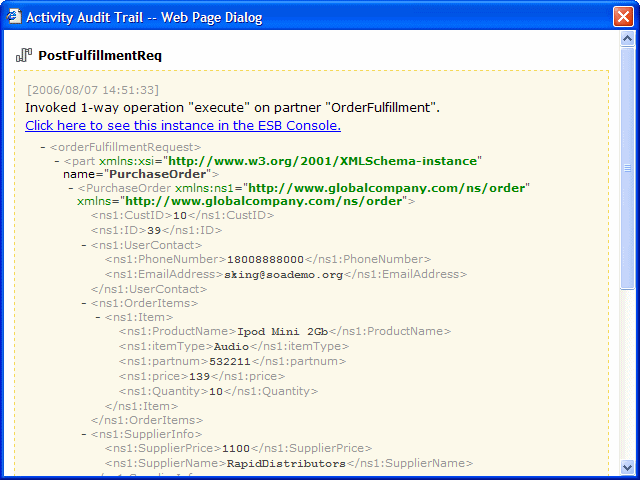Click the price value 139
The width and height of the screenshot is (640, 480).
tap(200, 376)
